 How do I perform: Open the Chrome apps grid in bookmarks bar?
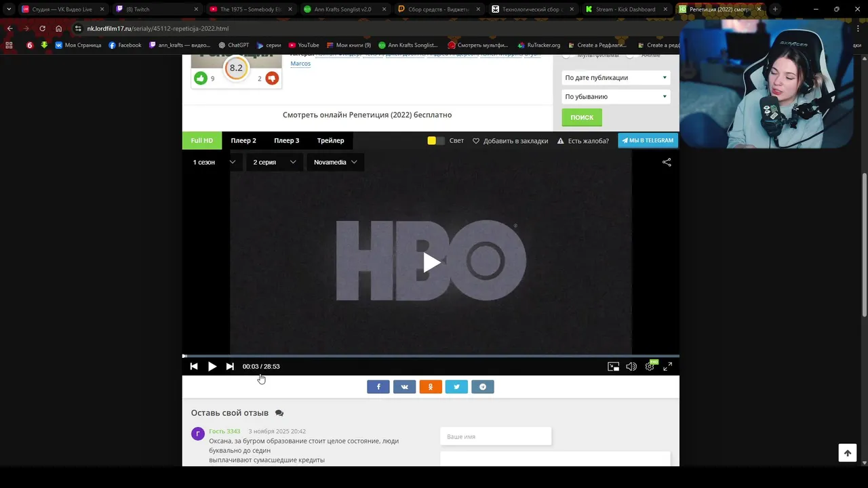coord(9,45)
